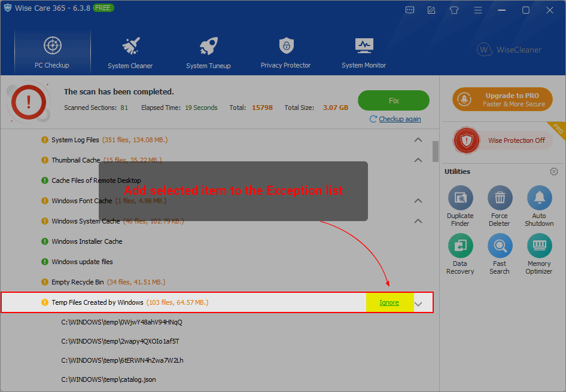This screenshot has height=392, width=566.
Task: Collapse the Thumbnail Cache section
Action: click(x=418, y=160)
